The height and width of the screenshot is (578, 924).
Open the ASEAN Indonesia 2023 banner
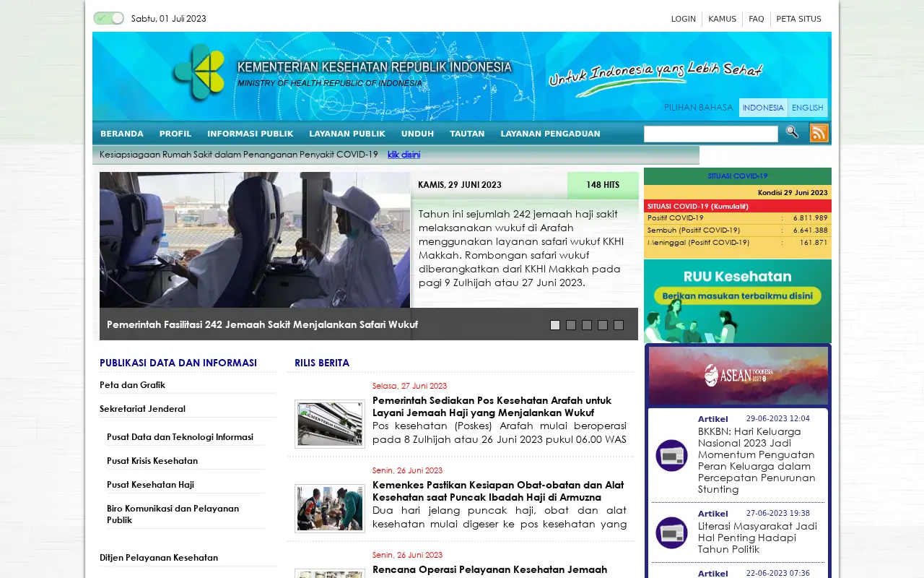tap(738, 376)
